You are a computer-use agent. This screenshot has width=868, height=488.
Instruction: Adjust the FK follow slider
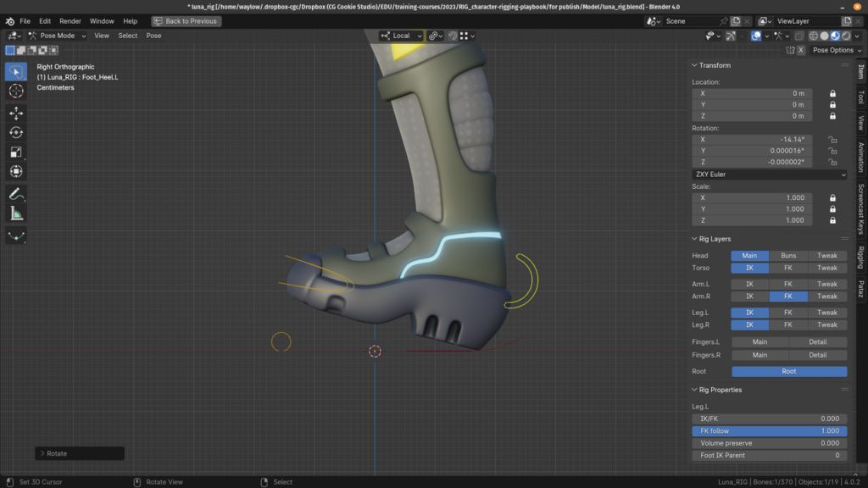(x=770, y=431)
